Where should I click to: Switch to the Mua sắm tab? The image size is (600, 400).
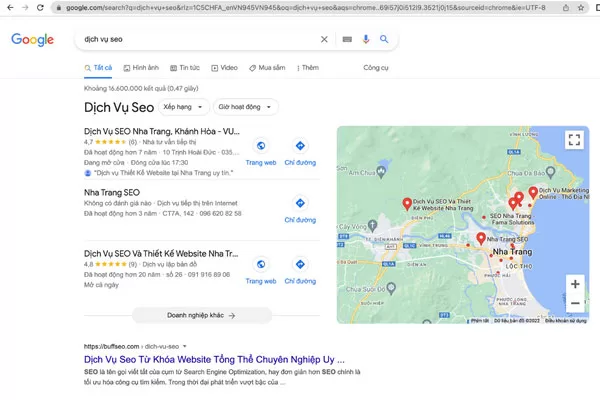click(x=267, y=68)
